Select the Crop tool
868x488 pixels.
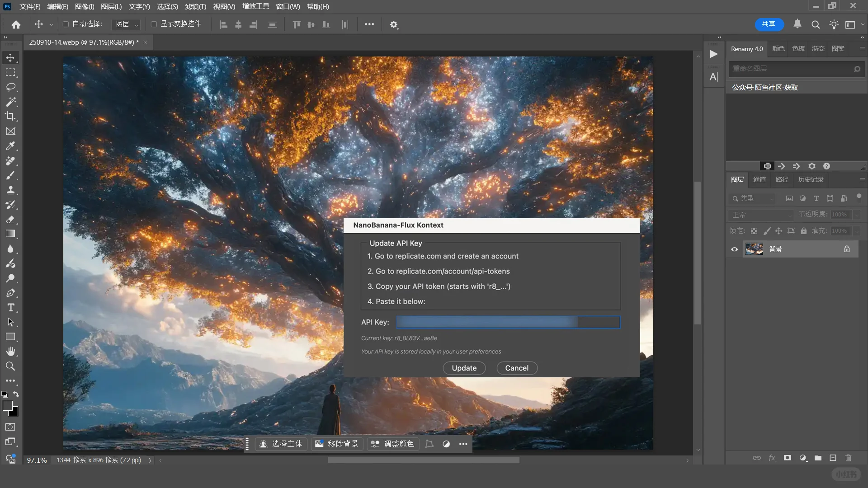click(10, 116)
